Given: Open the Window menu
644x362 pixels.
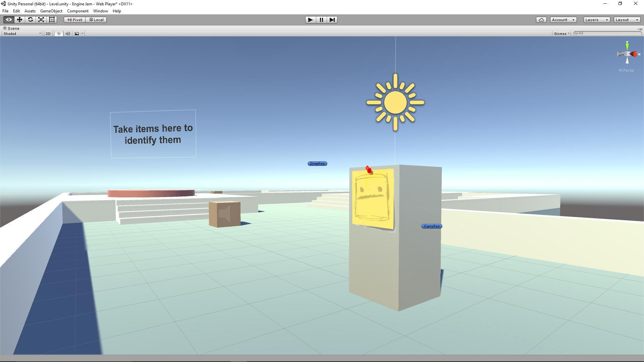Looking at the screenshot, I should point(100,11).
